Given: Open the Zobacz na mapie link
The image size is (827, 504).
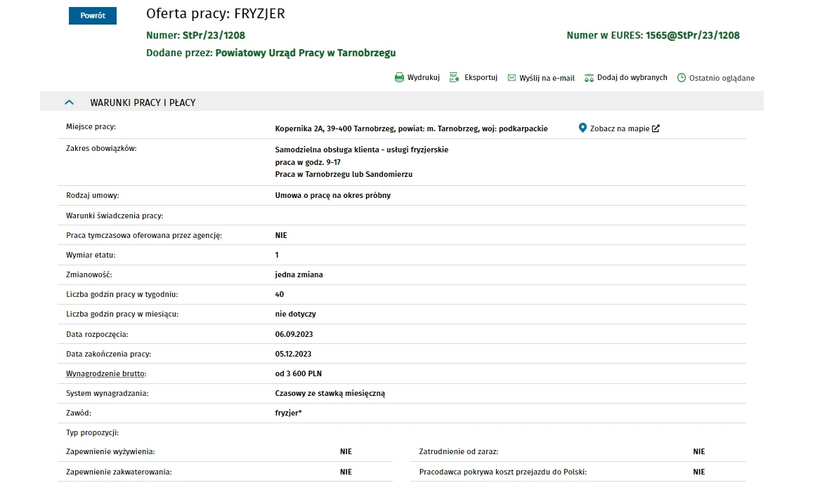Looking at the screenshot, I should 620,128.
